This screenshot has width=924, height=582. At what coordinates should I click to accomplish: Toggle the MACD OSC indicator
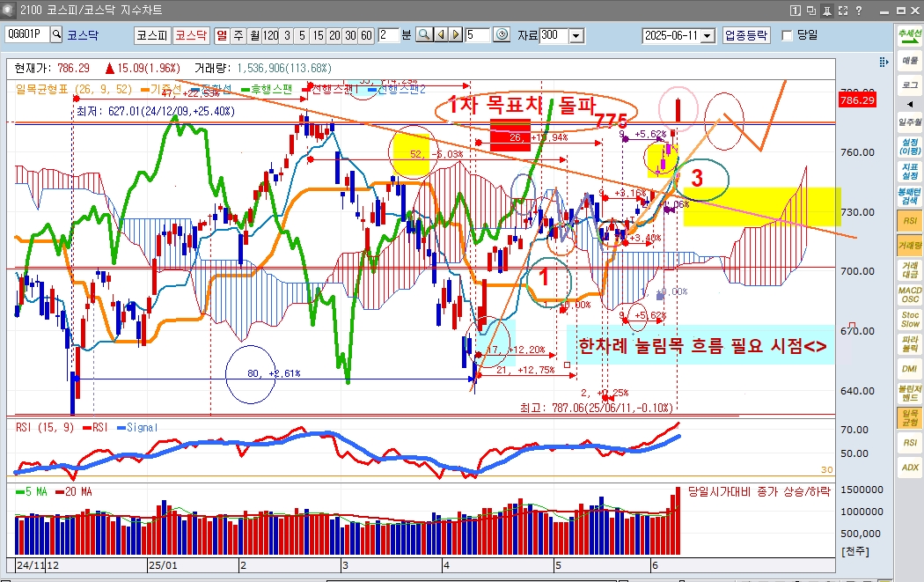tap(910, 295)
